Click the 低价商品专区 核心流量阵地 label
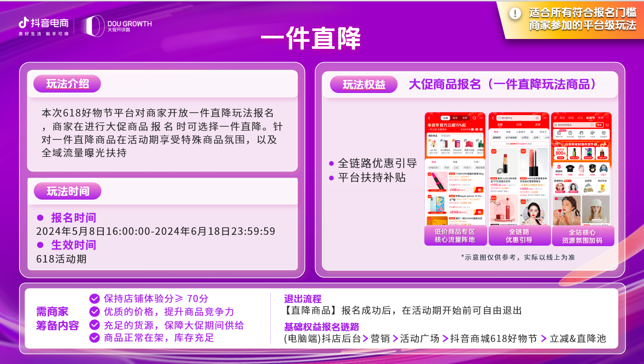Viewport: 644px width, 364px height. pos(455,235)
